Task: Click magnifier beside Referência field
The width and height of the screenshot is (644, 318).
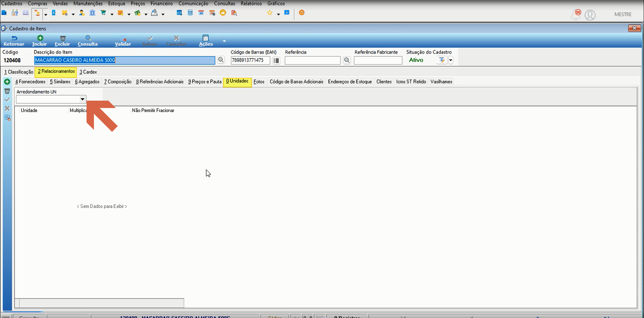Action: coord(347,60)
